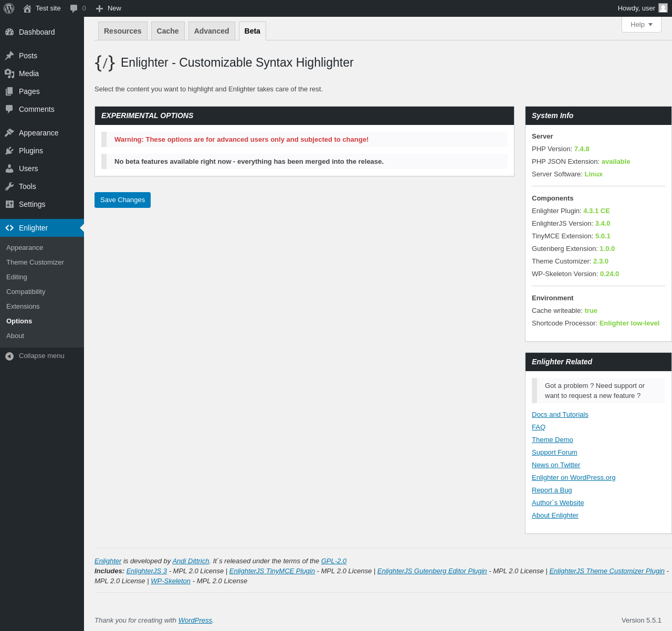Visit the Author's Website link
Screen dimensions: 672x631
pos(558,503)
